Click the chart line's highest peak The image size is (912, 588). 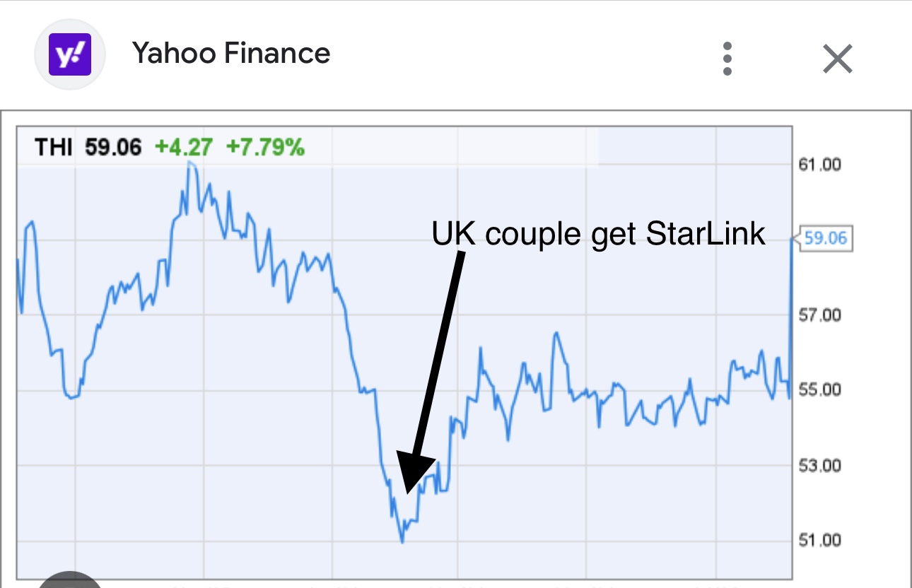189,164
